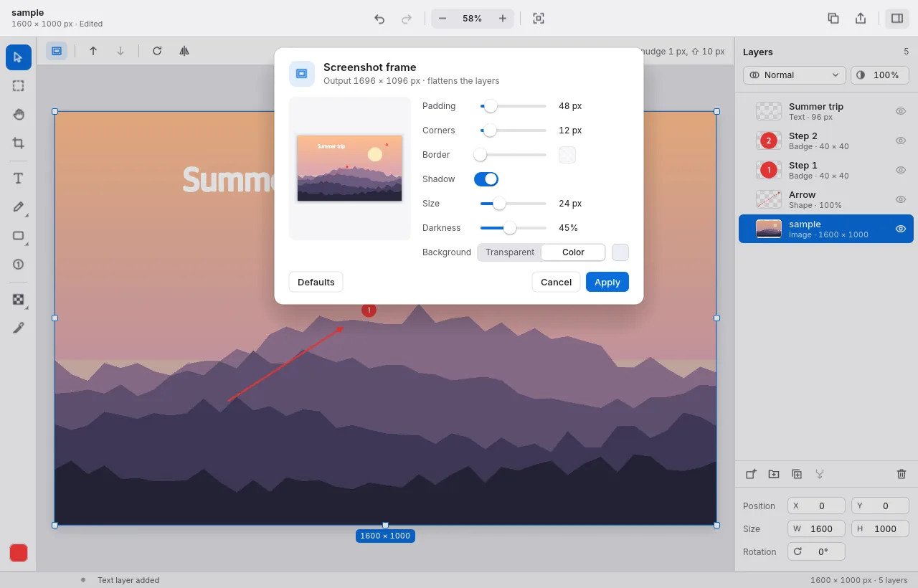Screen dimensions: 918x588
Task: Open the Background color swatch
Action: coord(620,252)
